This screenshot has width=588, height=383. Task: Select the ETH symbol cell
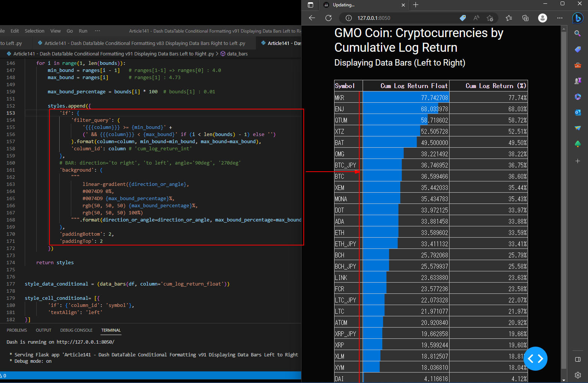pos(348,232)
